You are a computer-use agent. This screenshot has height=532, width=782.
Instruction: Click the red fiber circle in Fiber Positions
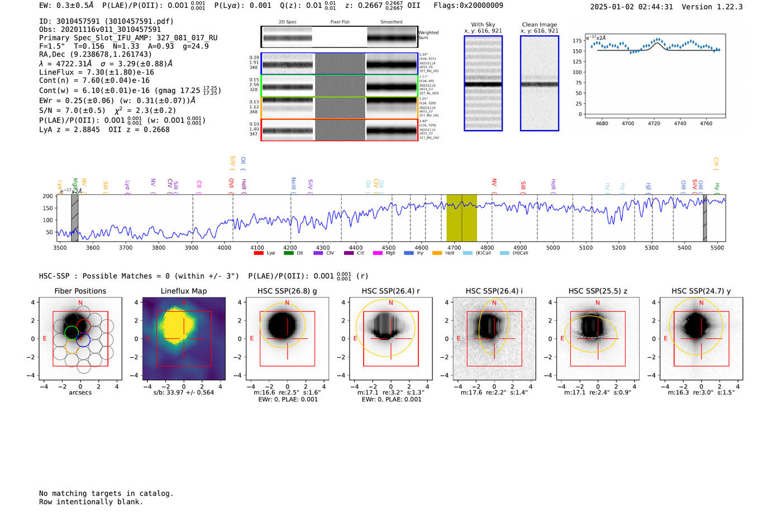point(83,326)
